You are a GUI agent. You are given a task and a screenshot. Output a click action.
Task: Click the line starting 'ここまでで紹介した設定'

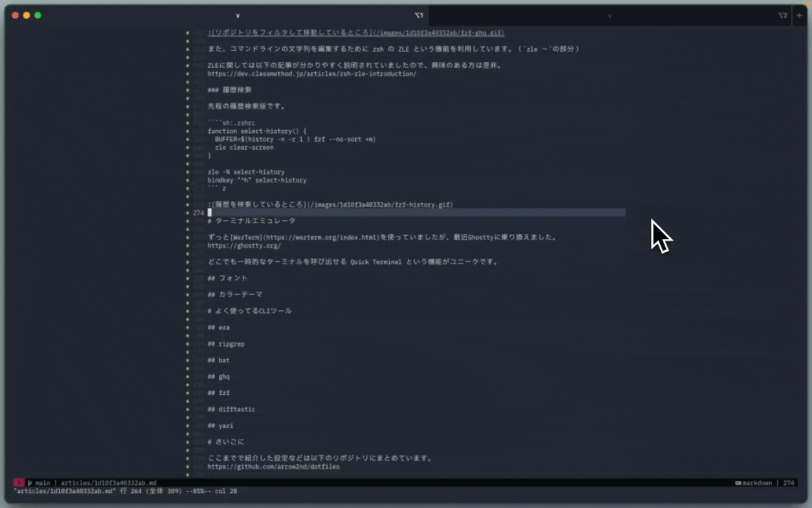pos(320,458)
